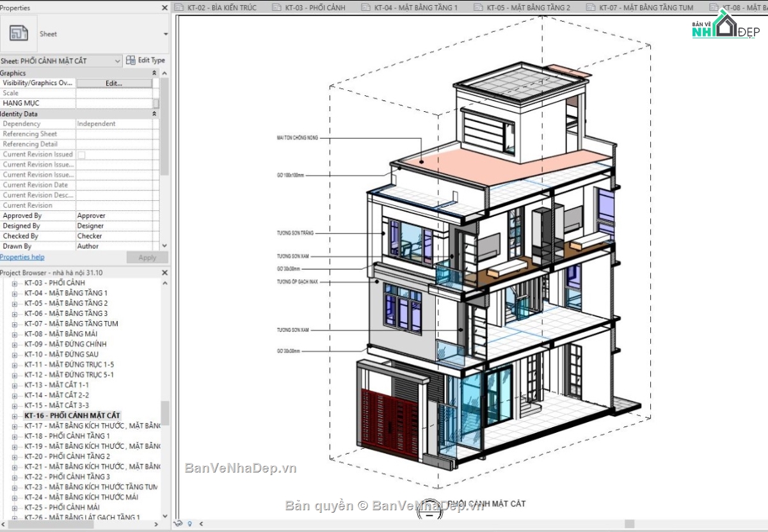Close the Properties palette

pyautogui.click(x=164, y=8)
